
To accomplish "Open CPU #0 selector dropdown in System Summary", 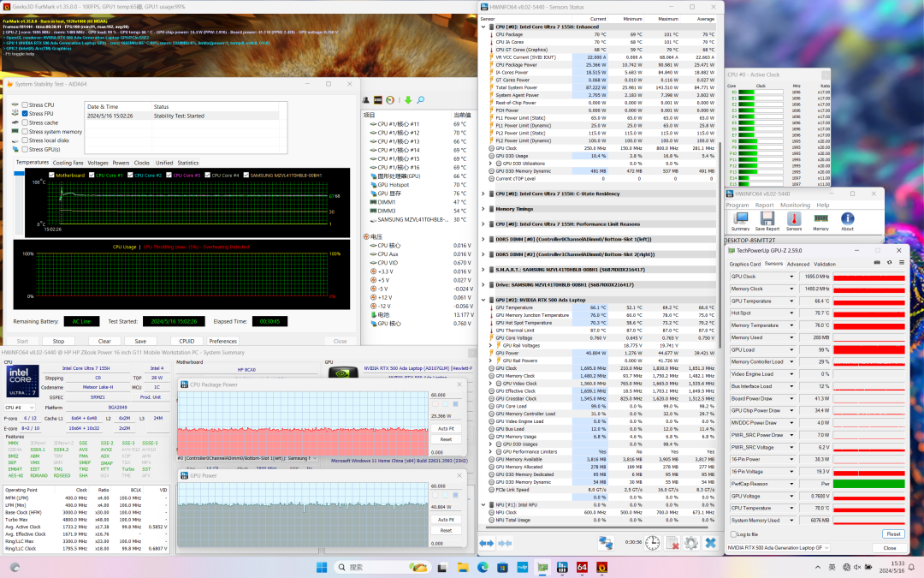I will 20,408.
